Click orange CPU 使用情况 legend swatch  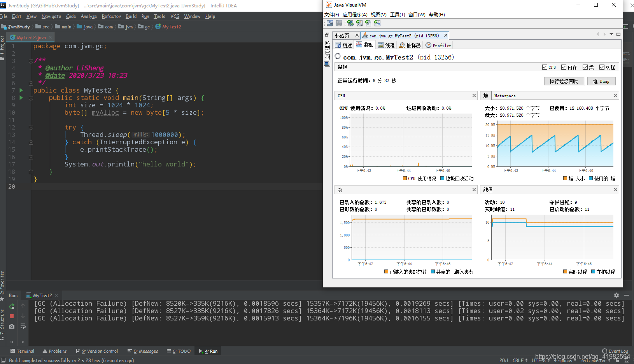(405, 178)
